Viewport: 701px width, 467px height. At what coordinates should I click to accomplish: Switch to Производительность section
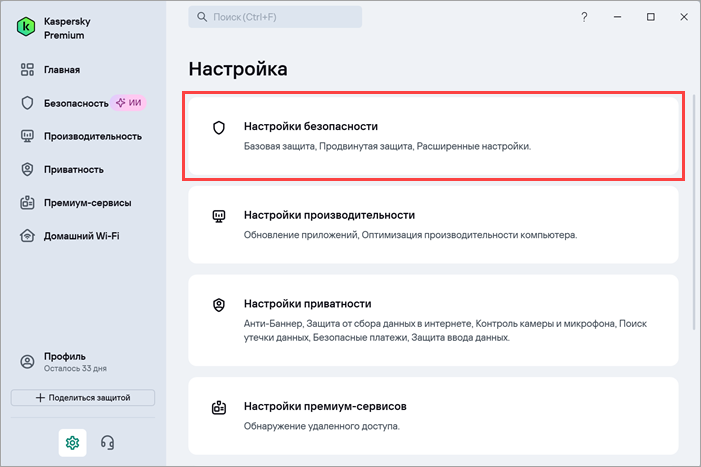[93, 136]
